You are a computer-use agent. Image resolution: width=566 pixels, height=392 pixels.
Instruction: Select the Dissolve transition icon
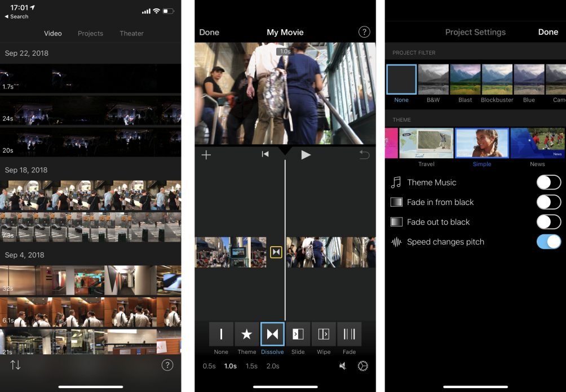272,334
